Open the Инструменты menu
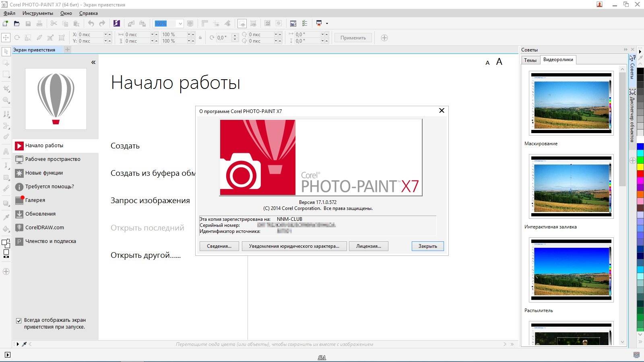 coord(38,13)
